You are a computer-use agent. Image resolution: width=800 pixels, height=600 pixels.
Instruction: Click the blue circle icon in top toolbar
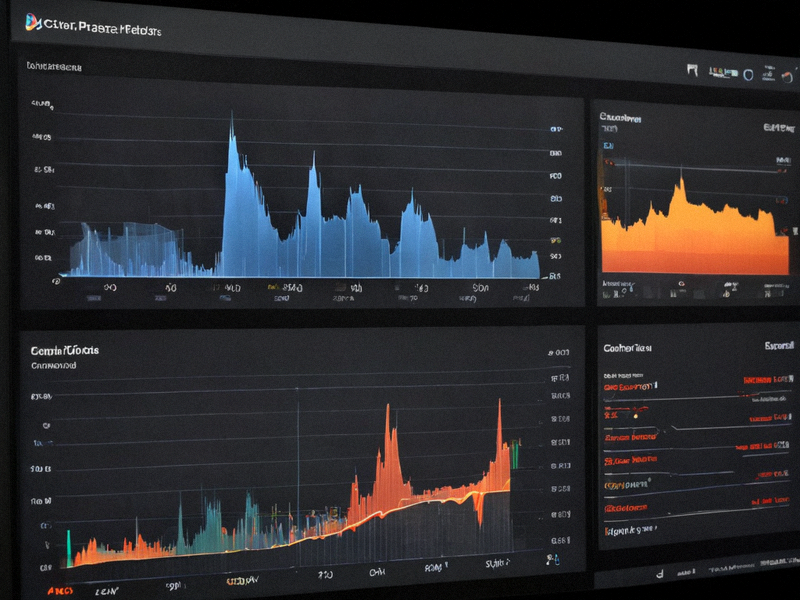tap(748, 75)
